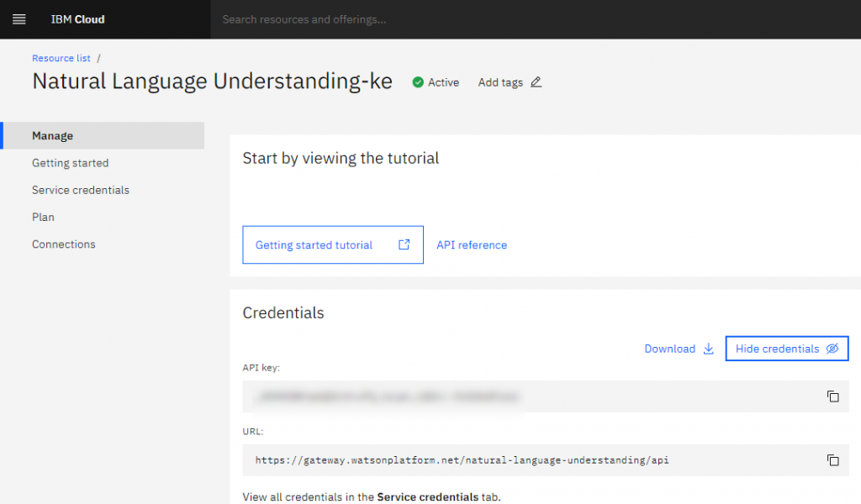Open the Getting started sidebar item
Image resolution: width=861 pixels, height=504 pixels.
pyautogui.click(x=71, y=163)
